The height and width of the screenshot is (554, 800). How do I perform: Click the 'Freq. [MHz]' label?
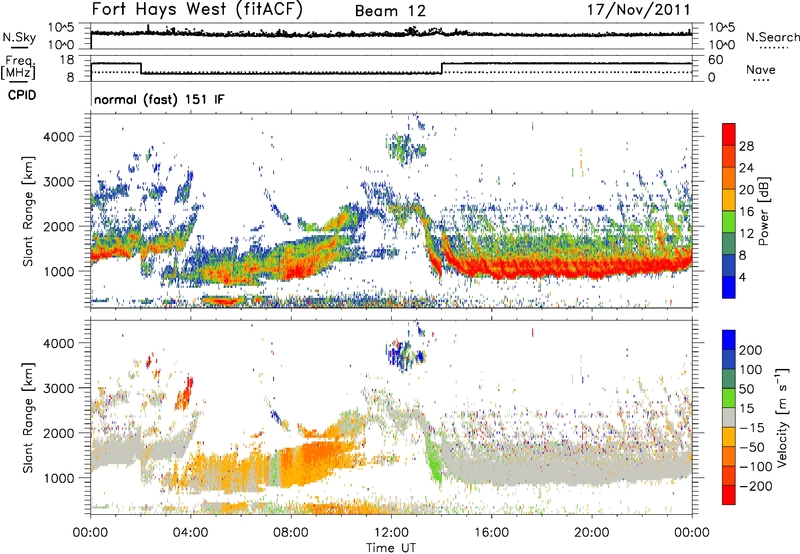point(18,67)
